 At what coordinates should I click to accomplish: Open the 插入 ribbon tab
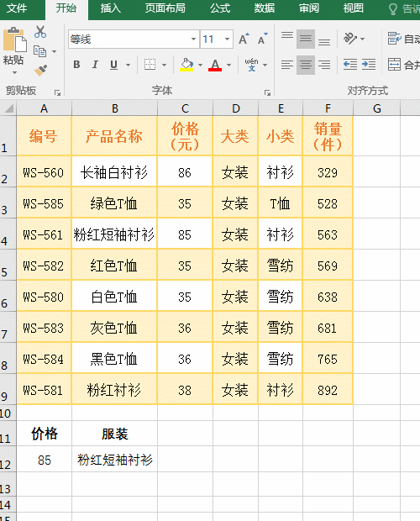coord(111,8)
